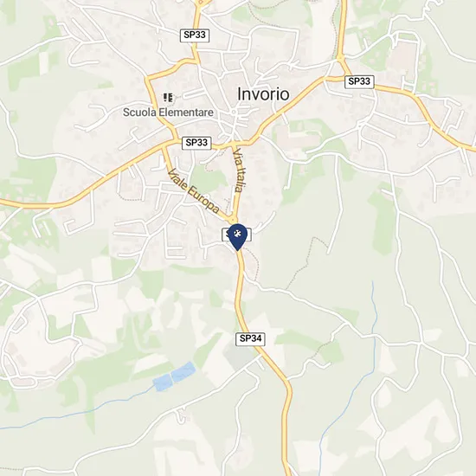This screenshot has height=476, width=476.
Task: Click the dark blue location pin marker
Action: click(238, 237)
